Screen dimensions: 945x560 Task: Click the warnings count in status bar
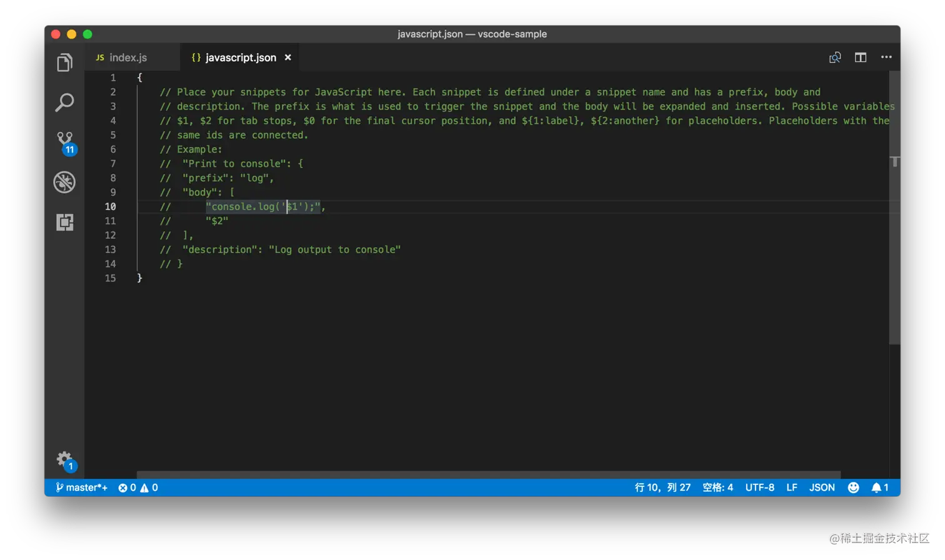pos(149,487)
